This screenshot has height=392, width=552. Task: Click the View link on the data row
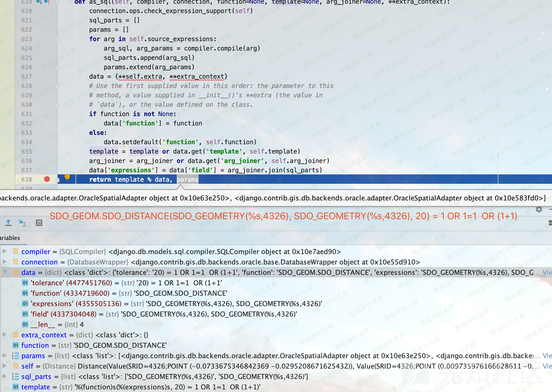point(547,273)
